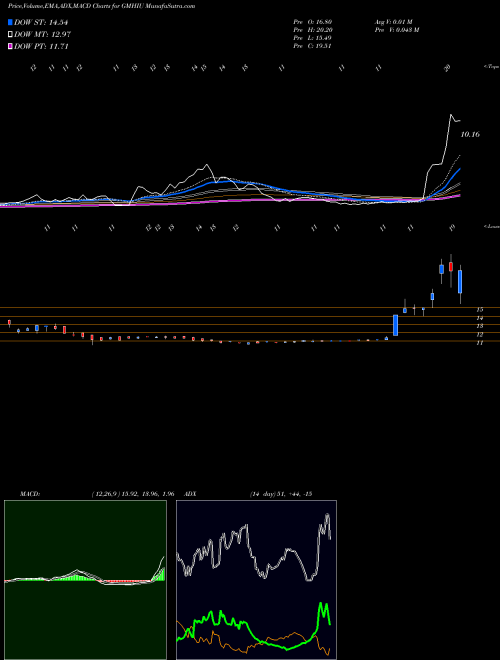Image resolution: width=500 pixels, height=660 pixels.
Task: Click the 'Pre O: 16.80' value
Action: pos(313,22)
